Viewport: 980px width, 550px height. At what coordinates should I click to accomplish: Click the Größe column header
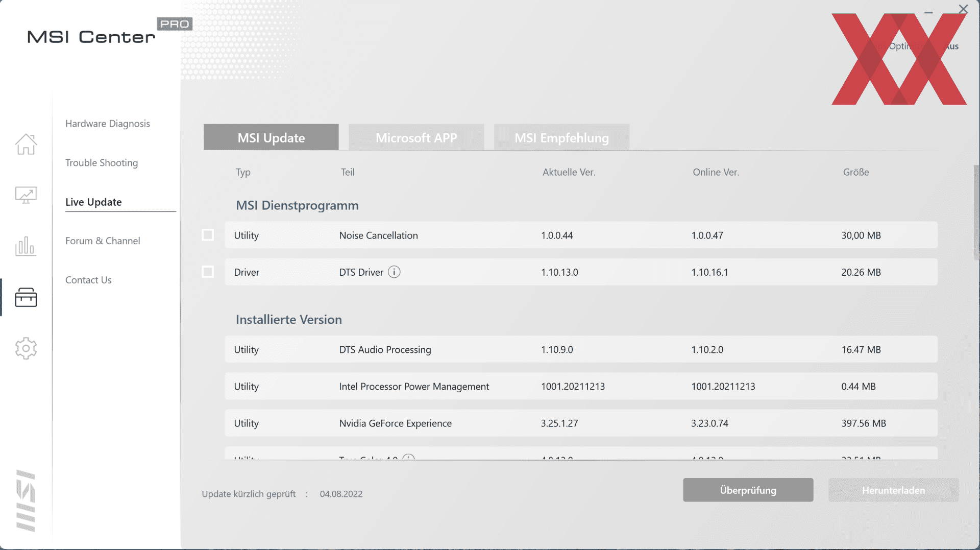(x=856, y=172)
